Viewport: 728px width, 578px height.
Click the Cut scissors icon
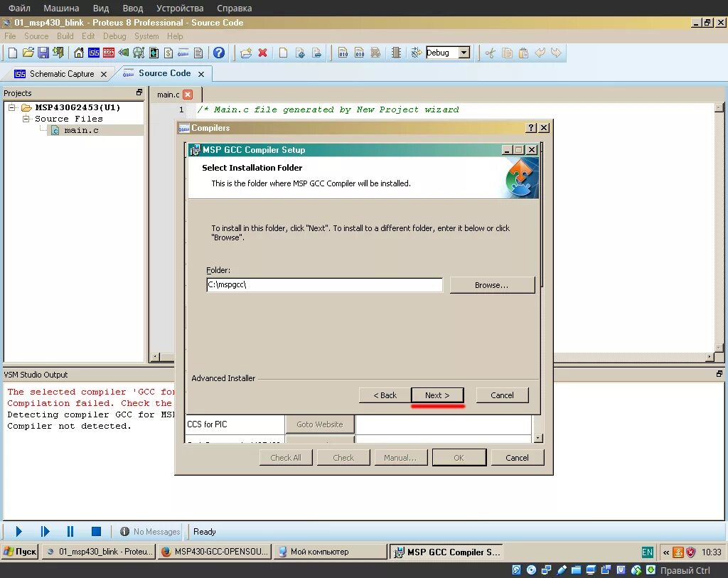490,53
